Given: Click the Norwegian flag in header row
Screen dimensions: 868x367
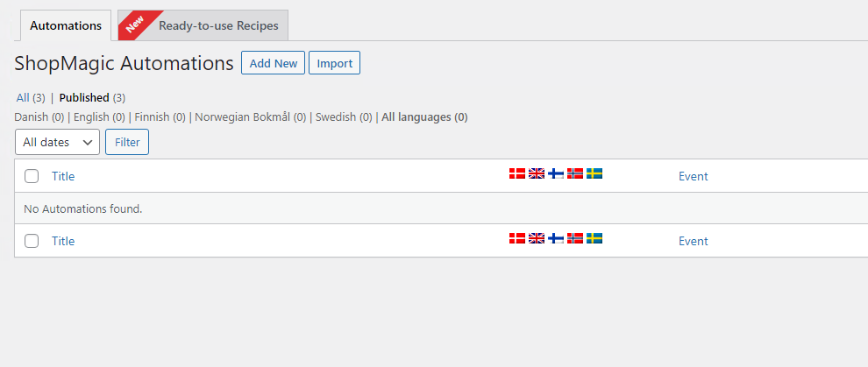Looking at the screenshot, I should [575, 173].
